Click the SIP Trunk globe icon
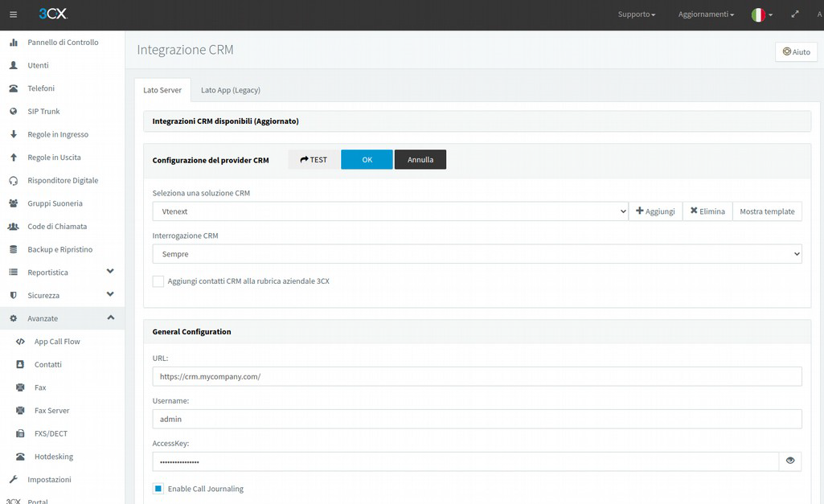824x504 pixels. pos(14,112)
